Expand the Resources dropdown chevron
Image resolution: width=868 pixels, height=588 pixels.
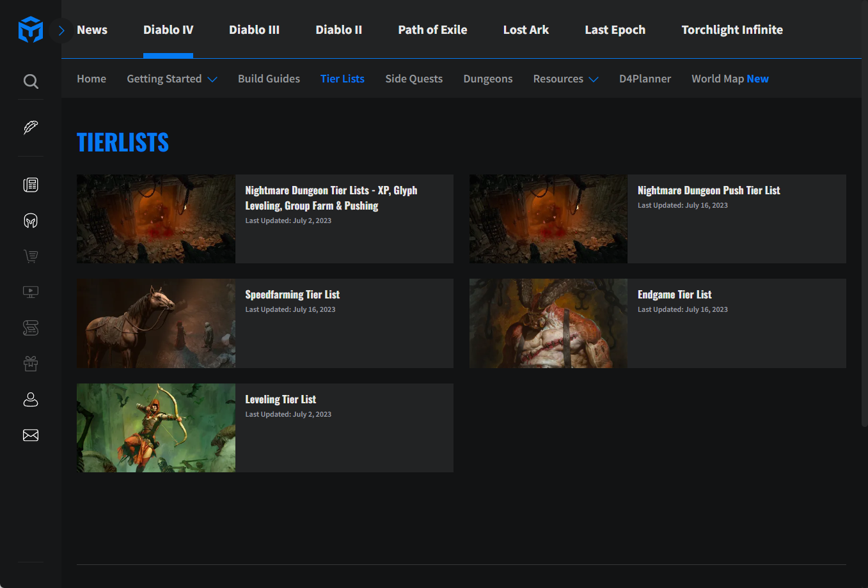(594, 79)
